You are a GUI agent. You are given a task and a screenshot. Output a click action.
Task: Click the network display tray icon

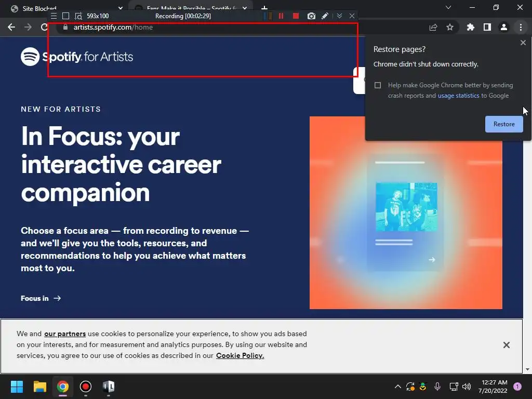(x=454, y=387)
